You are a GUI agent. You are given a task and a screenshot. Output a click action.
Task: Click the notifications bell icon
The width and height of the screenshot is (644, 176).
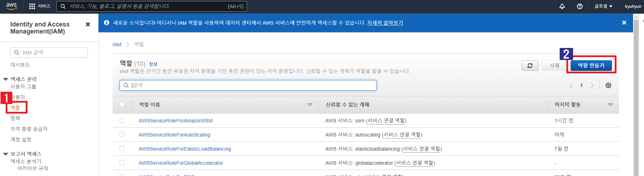point(562,6)
